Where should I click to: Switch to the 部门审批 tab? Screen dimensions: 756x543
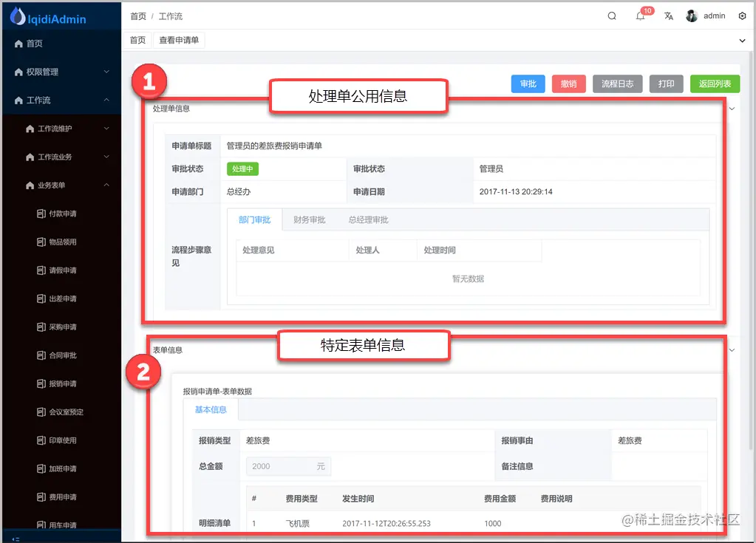tap(254, 219)
